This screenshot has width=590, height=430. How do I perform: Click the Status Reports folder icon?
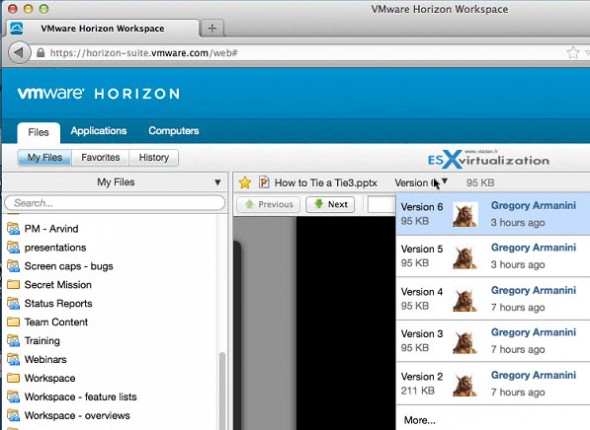pos(14,303)
